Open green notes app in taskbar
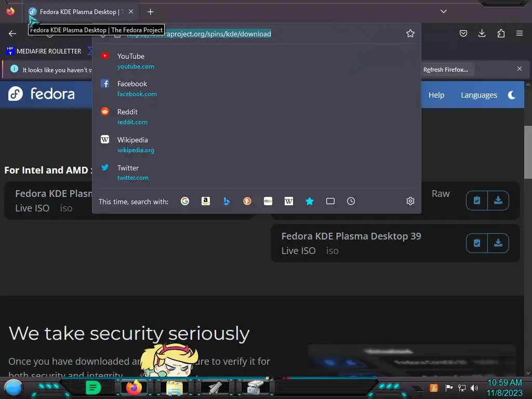 (93, 388)
